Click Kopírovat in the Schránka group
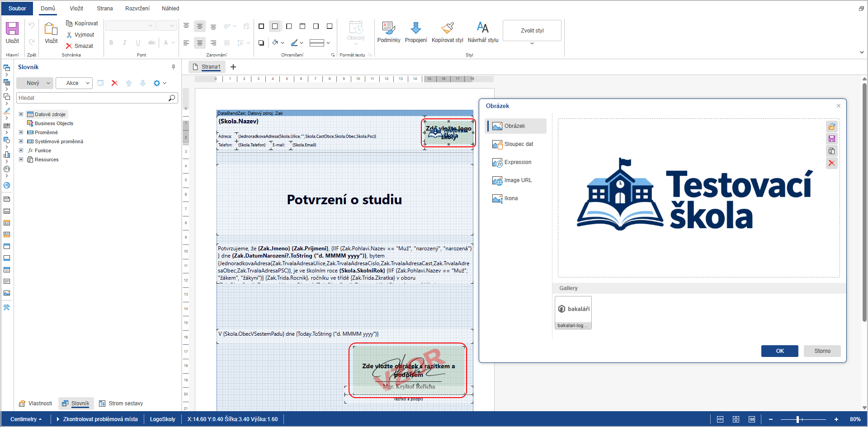The width and height of the screenshot is (868, 427). pyautogui.click(x=82, y=23)
